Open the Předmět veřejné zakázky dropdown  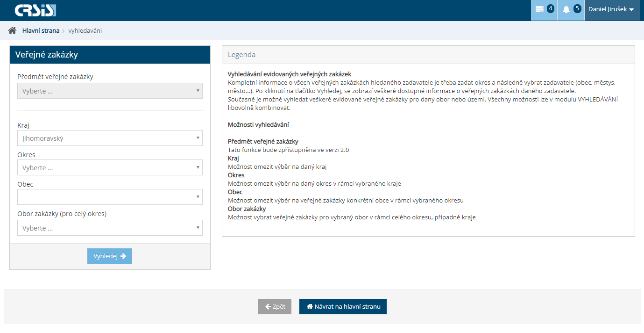point(110,91)
